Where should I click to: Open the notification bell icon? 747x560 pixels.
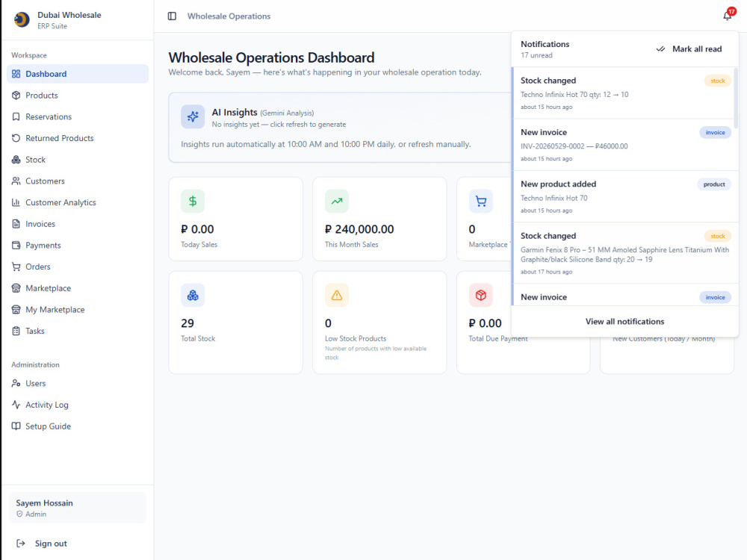pyautogui.click(x=727, y=16)
